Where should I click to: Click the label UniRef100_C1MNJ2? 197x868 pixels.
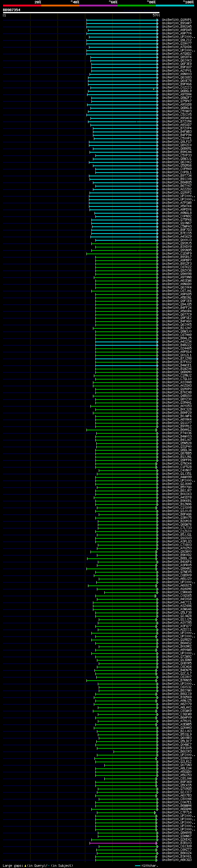[176, 375]
